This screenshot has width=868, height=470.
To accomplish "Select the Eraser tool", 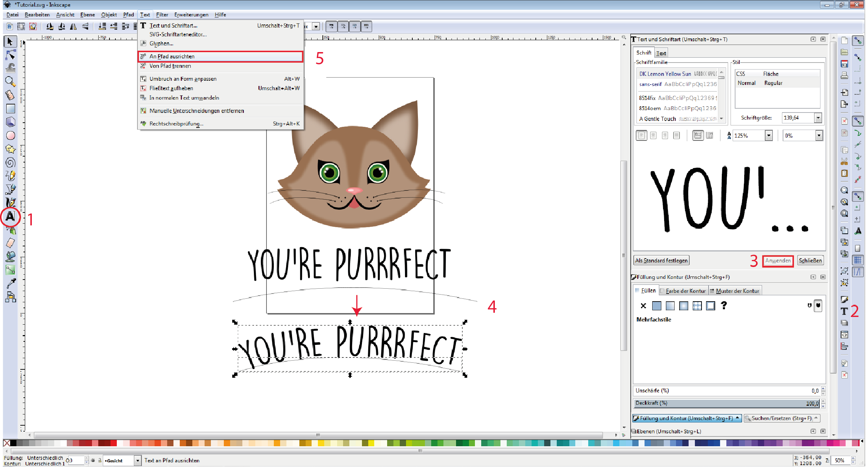I will click(x=10, y=243).
